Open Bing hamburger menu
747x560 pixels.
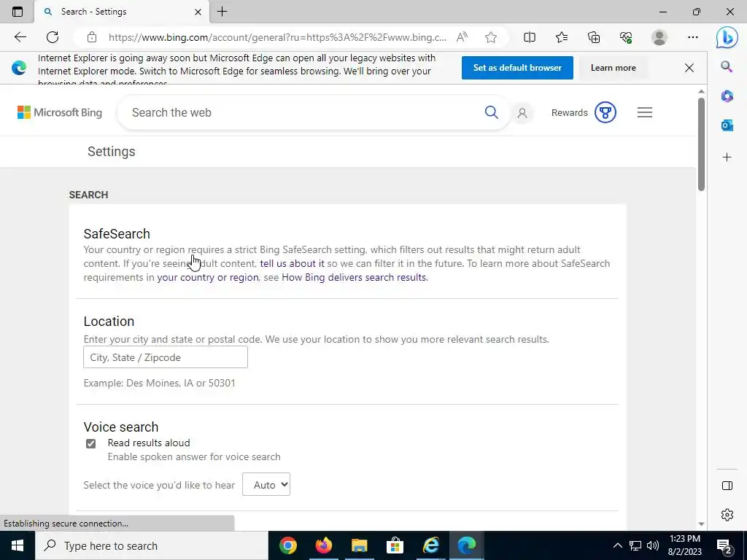click(x=645, y=112)
